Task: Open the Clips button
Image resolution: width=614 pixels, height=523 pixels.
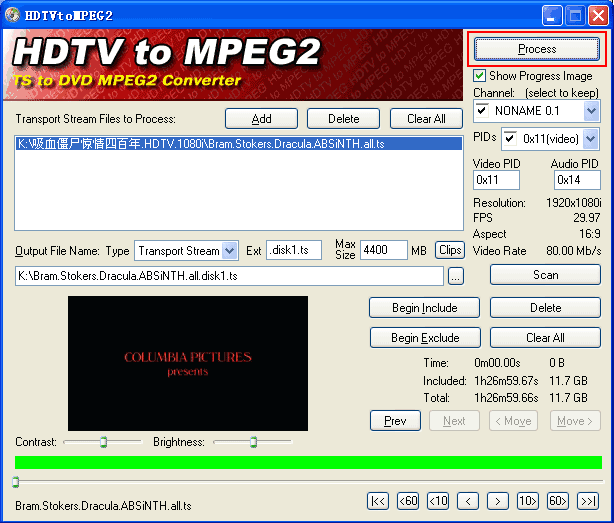Action: pos(450,250)
